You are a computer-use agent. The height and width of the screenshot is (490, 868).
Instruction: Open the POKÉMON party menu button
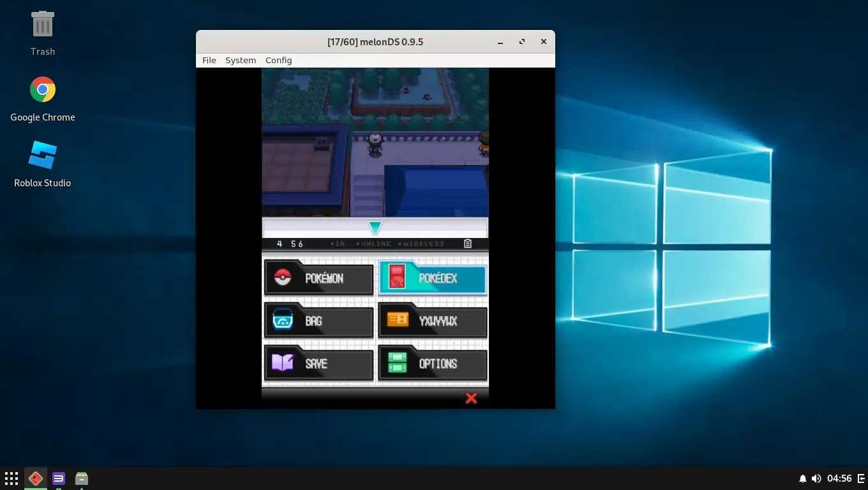coord(318,279)
